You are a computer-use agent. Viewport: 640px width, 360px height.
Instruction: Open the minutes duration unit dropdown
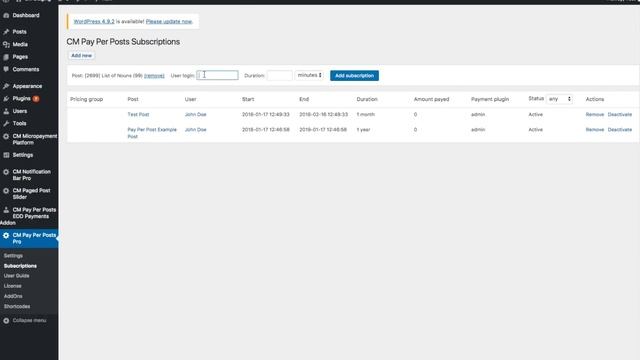(x=309, y=75)
